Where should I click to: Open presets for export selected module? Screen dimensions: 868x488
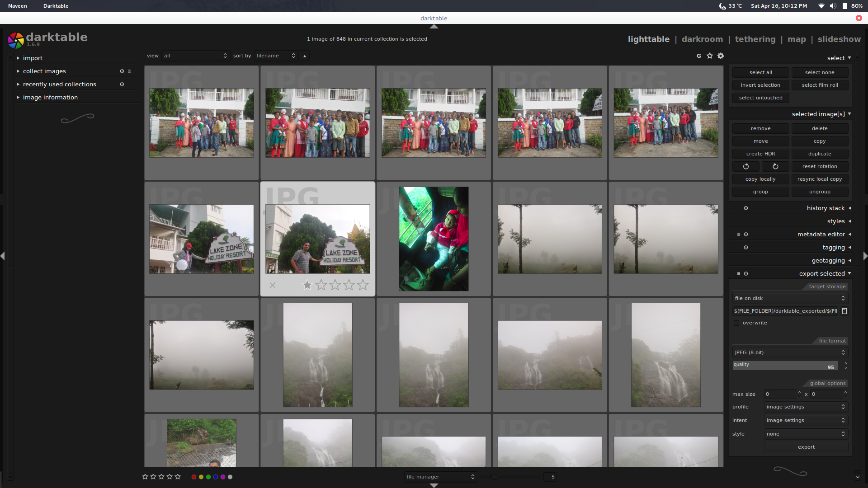(x=739, y=274)
